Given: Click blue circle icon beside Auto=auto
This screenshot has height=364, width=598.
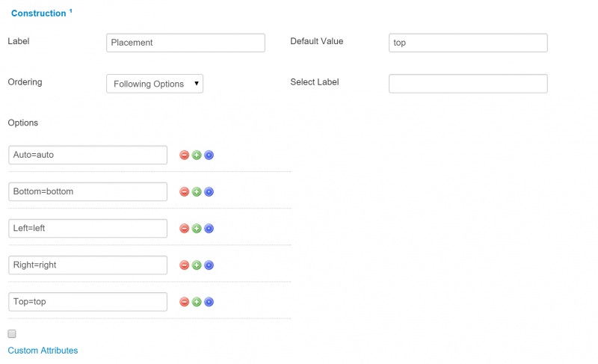Looking at the screenshot, I should click(x=209, y=155).
